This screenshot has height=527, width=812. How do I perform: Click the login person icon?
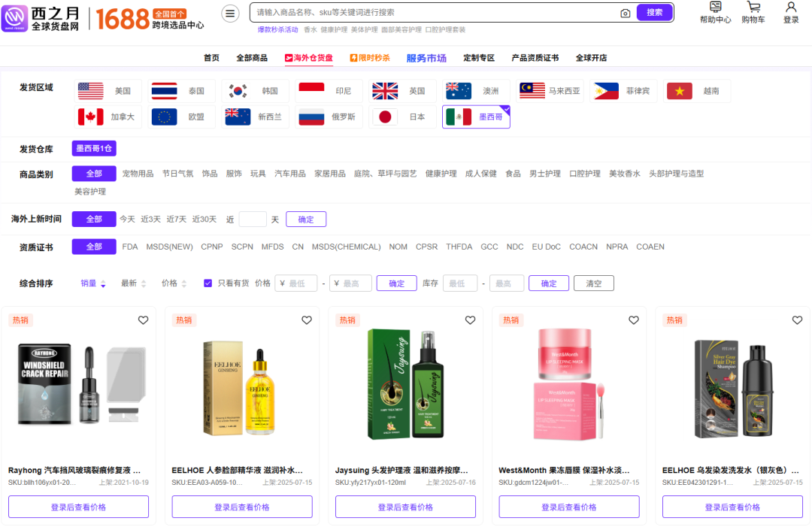tap(791, 13)
